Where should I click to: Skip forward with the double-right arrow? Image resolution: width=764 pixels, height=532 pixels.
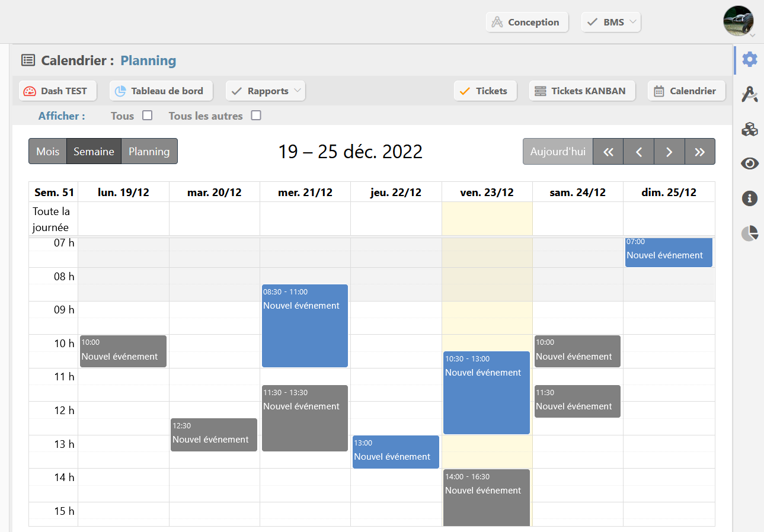(700, 152)
